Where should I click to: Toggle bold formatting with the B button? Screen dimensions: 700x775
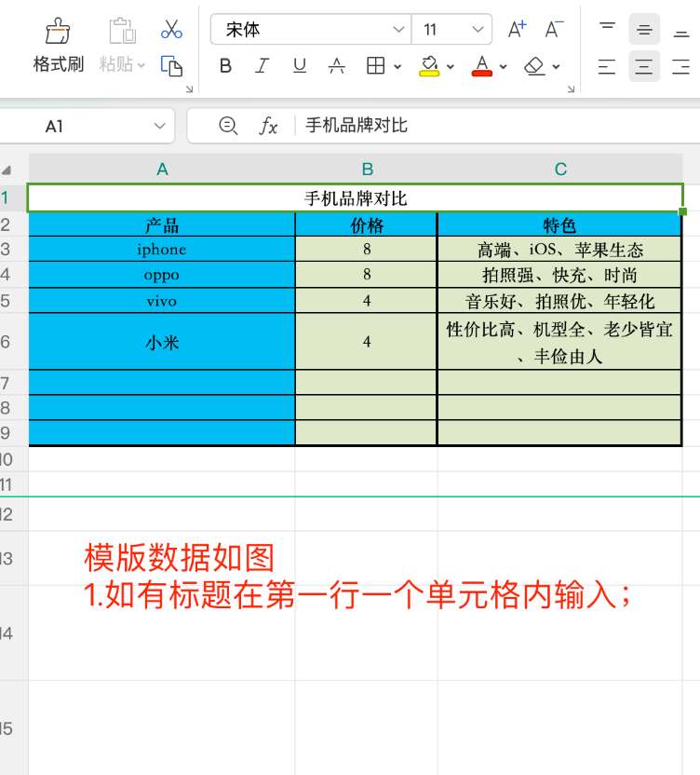[225, 66]
